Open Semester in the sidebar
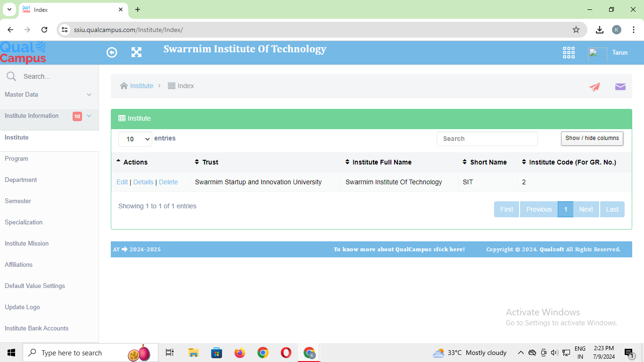The width and height of the screenshot is (644, 362). [18, 201]
